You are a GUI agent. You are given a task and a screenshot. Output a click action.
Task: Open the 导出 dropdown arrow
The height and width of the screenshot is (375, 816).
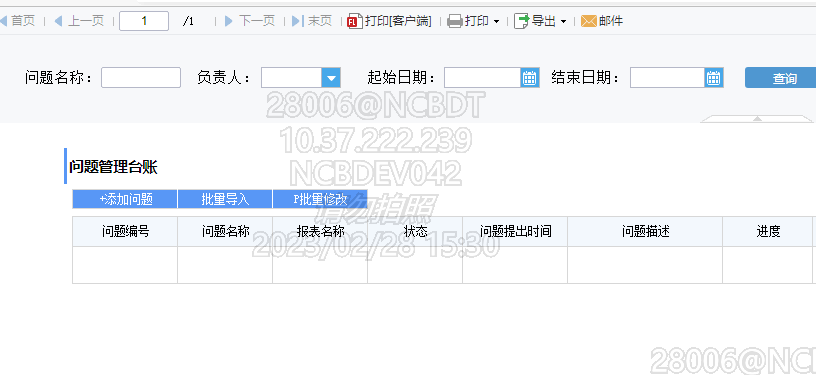[x=563, y=22]
